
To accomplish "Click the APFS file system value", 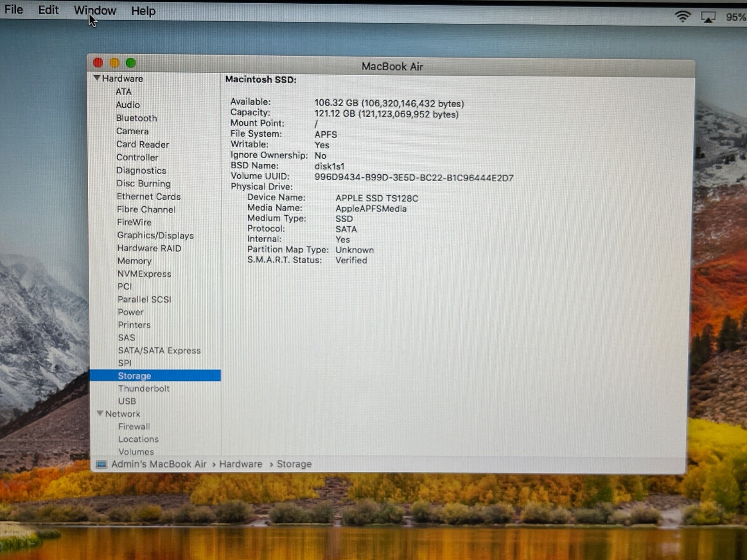I will tap(325, 134).
